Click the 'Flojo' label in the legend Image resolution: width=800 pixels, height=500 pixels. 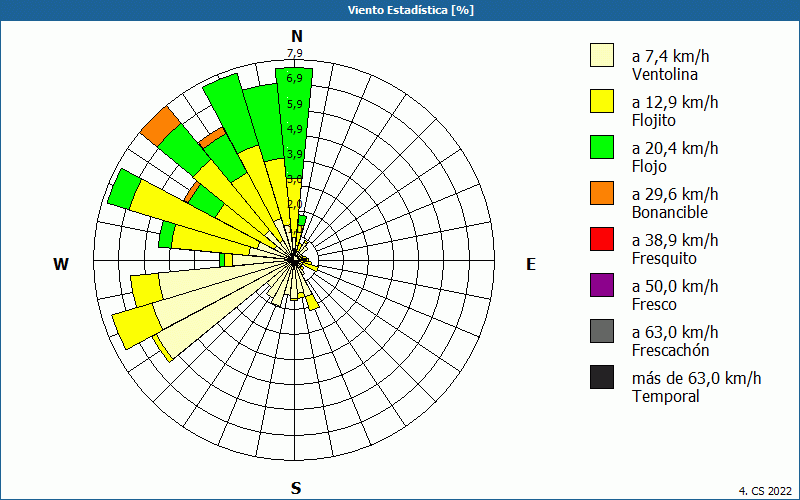coord(649,167)
